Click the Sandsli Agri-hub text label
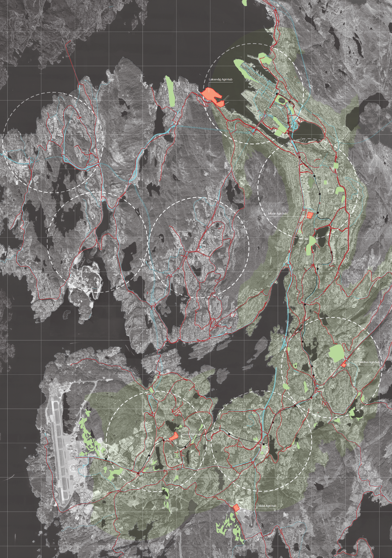This screenshot has height=558, width=392. [191, 434]
